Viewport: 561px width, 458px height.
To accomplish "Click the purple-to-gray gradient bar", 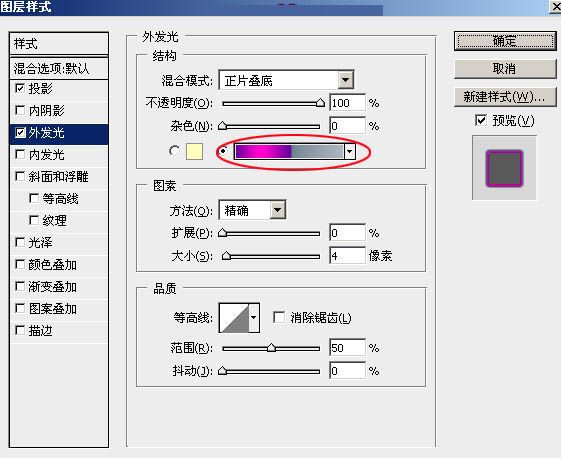I will (289, 152).
